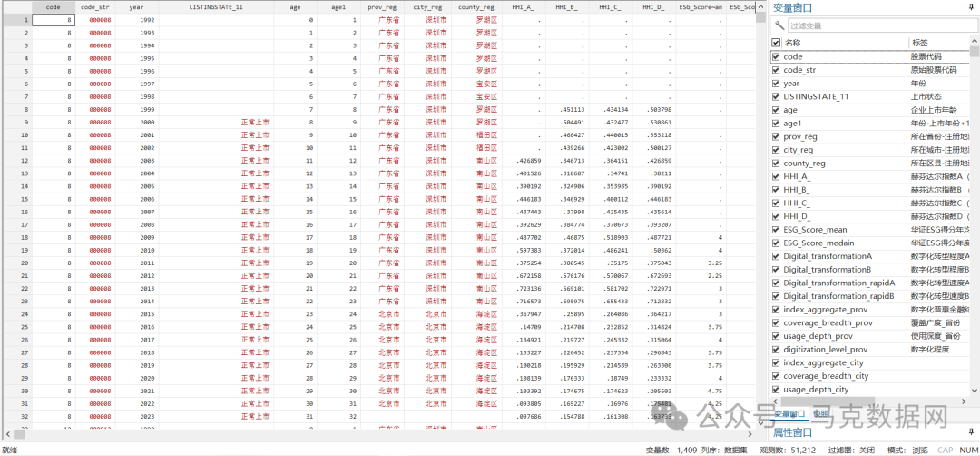The width and height of the screenshot is (980, 456).
Task: Click the 过滤器: 关闭 status bar entry
Action: coord(852,451)
